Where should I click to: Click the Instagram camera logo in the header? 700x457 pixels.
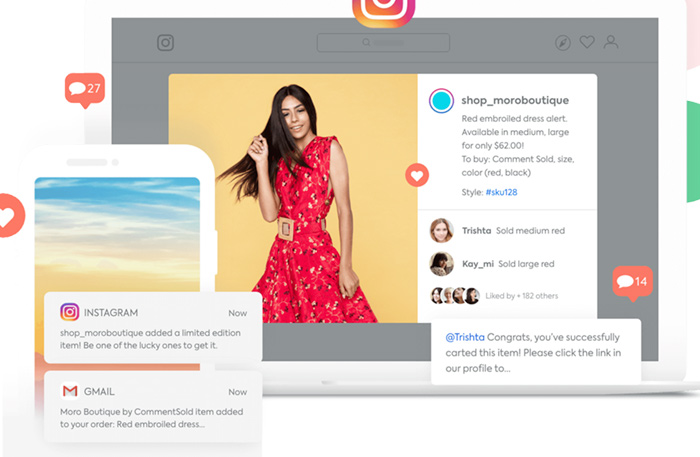(x=165, y=43)
